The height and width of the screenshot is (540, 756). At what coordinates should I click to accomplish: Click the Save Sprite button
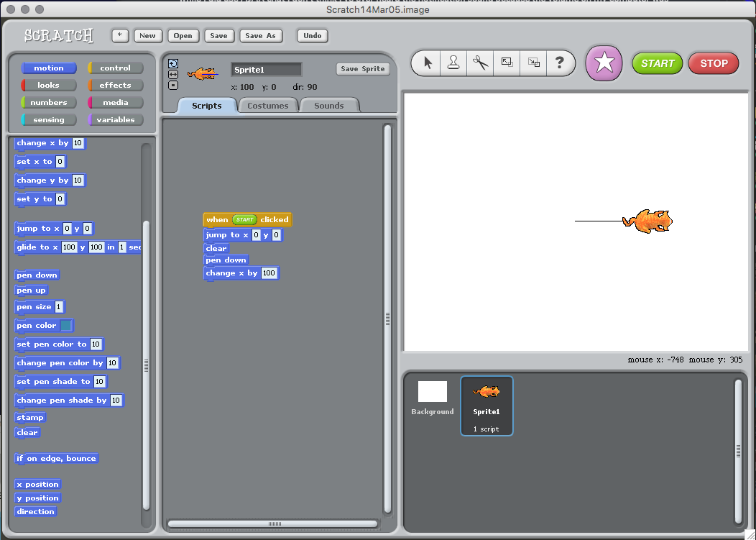point(363,69)
